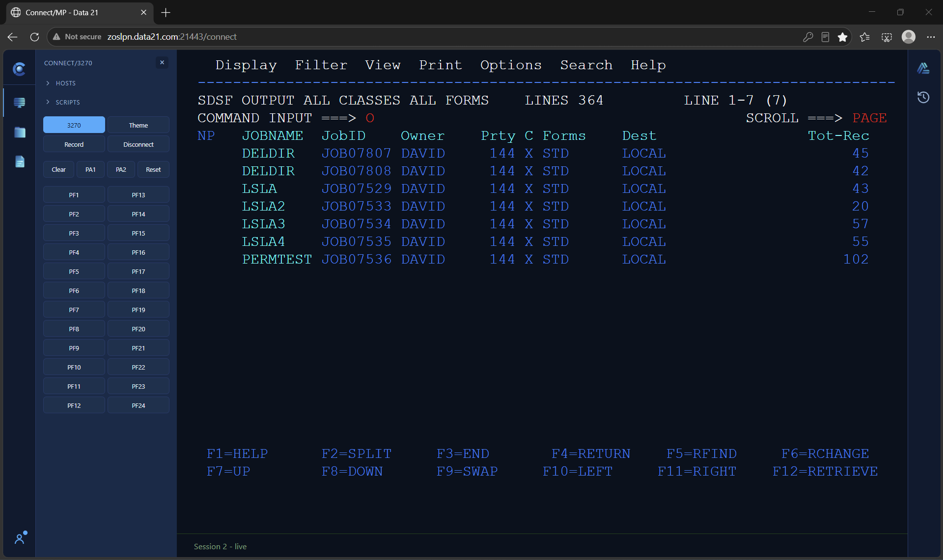Click the Not secure warning icon
The width and height of the screenshot is (943, 560).
tap(57, 37)
